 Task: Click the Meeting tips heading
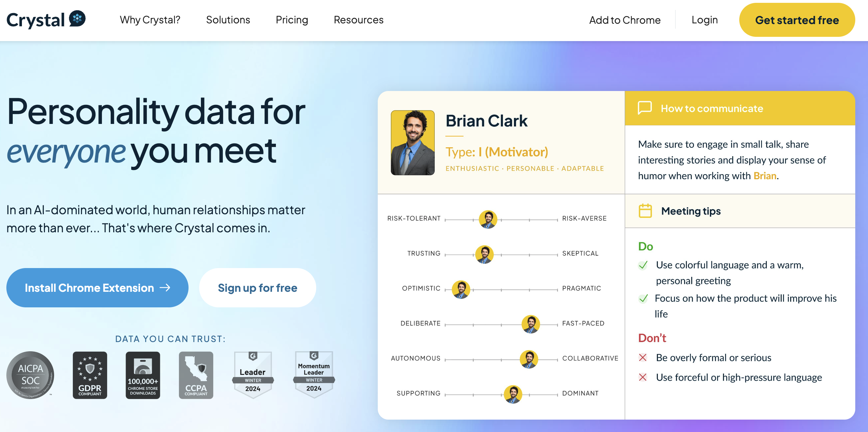[x=691, y=211]
